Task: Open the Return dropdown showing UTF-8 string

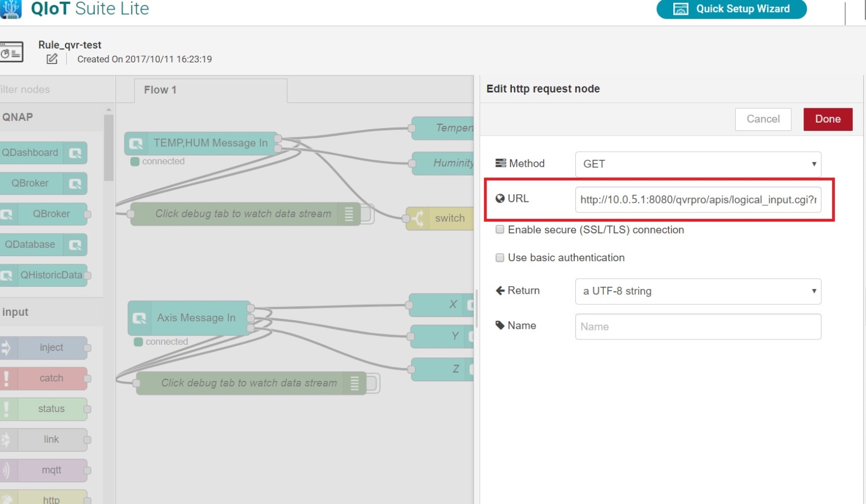Action: pos(698,291)
